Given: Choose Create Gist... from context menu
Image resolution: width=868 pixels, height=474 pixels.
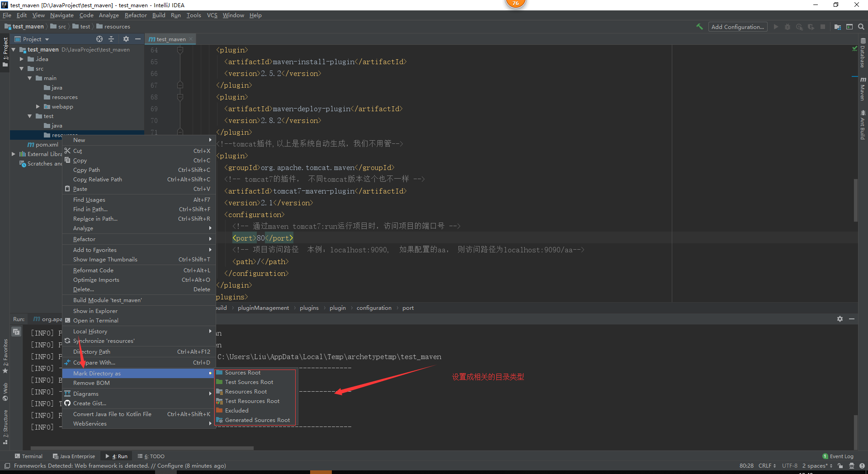Looking at the screenshot, I should (138, 403).
